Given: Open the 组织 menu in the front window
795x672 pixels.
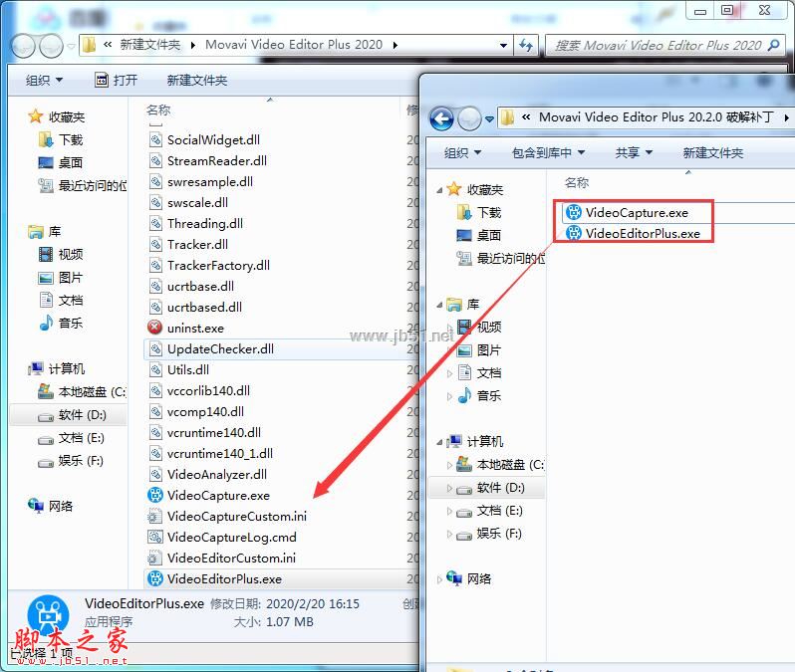Looking at the screenshot, I should tap(462, 152).
